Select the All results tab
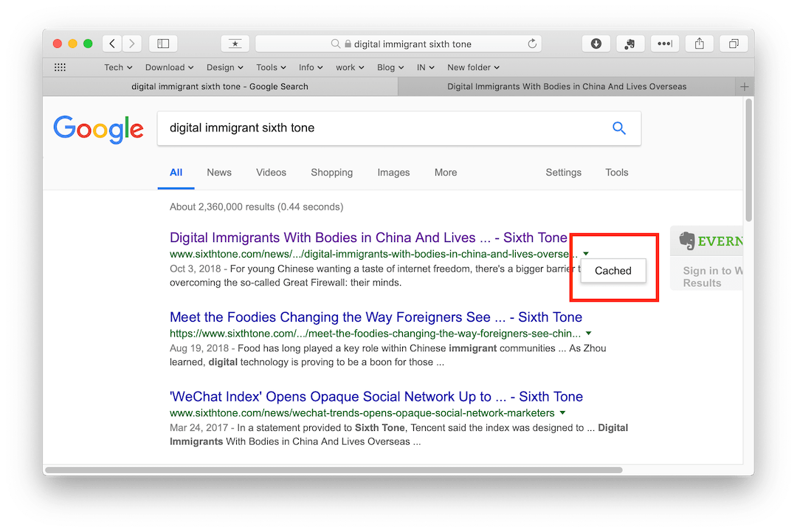 click(176, 173)
